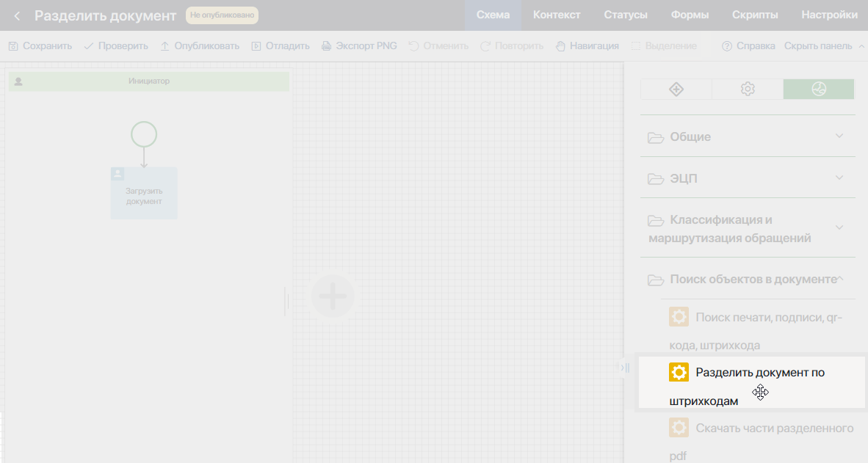Click the Не опубликовано status badge
868x463 pixels.
(222, 15)
